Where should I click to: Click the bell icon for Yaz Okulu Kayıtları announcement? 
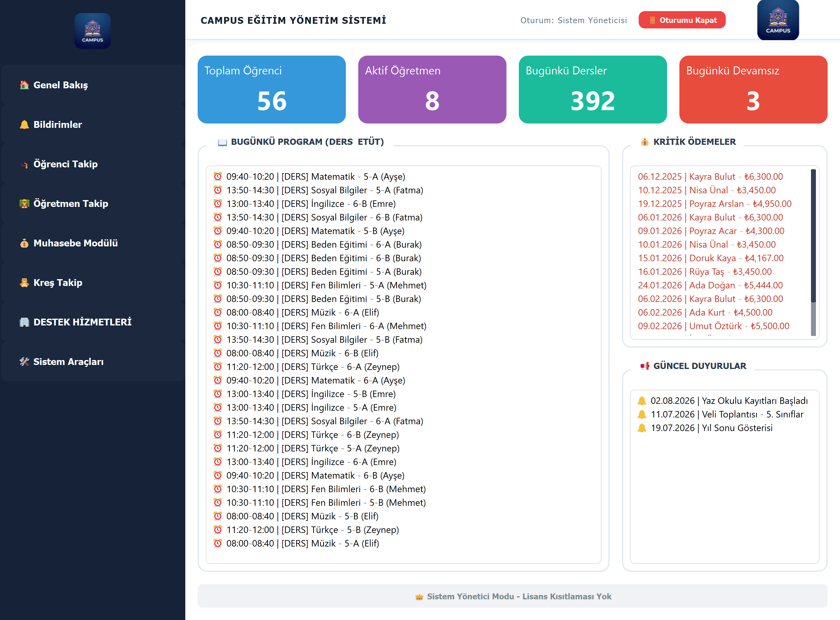pyautogui.click(x=642, y=401)
